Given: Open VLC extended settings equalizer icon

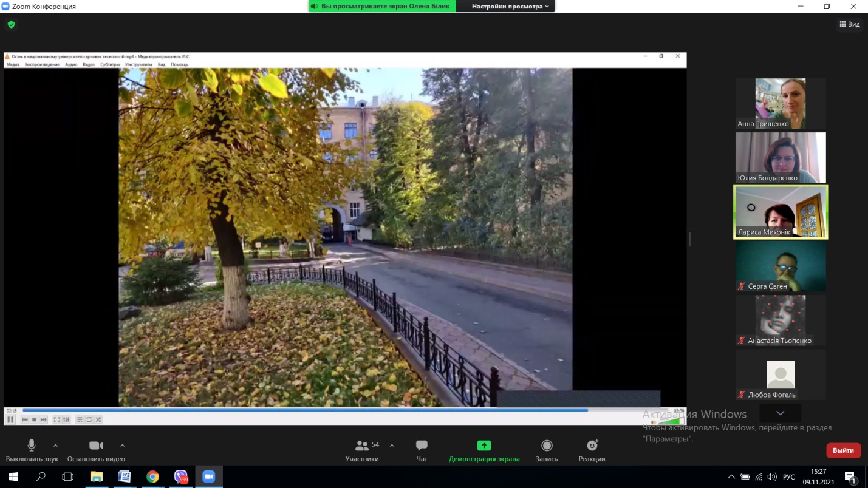Looking at the screenshot, I should coord(66,419).
